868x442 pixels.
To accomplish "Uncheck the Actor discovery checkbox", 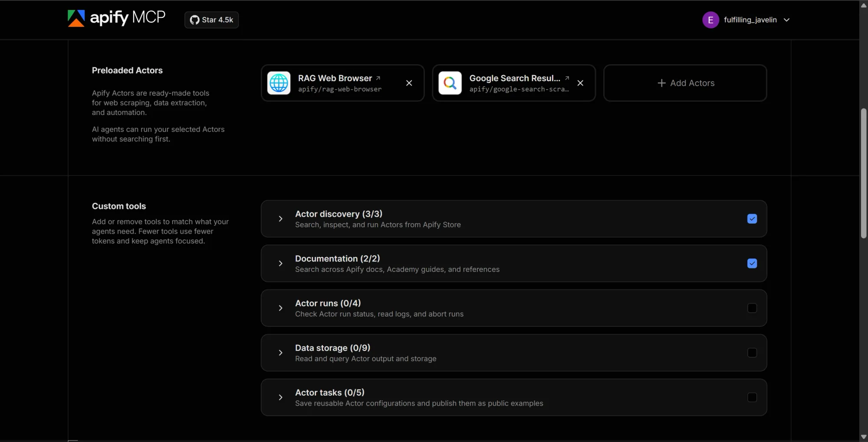I will point(752,219).
